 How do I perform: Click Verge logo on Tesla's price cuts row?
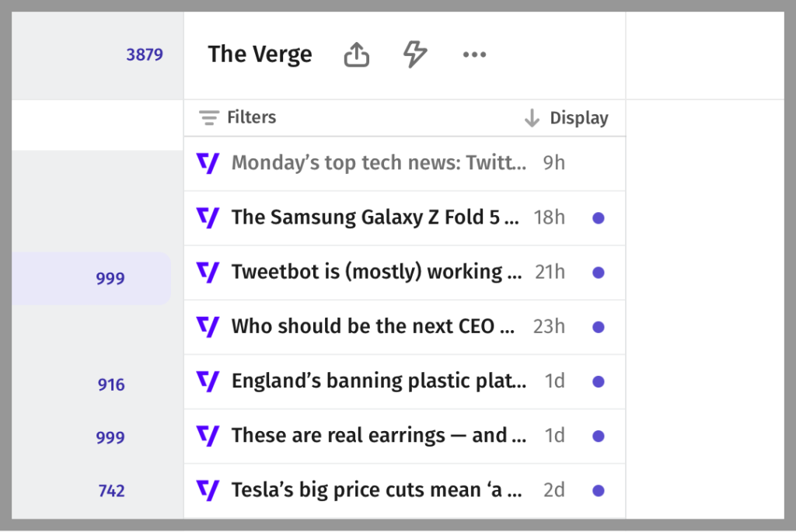tap(208, 490)
